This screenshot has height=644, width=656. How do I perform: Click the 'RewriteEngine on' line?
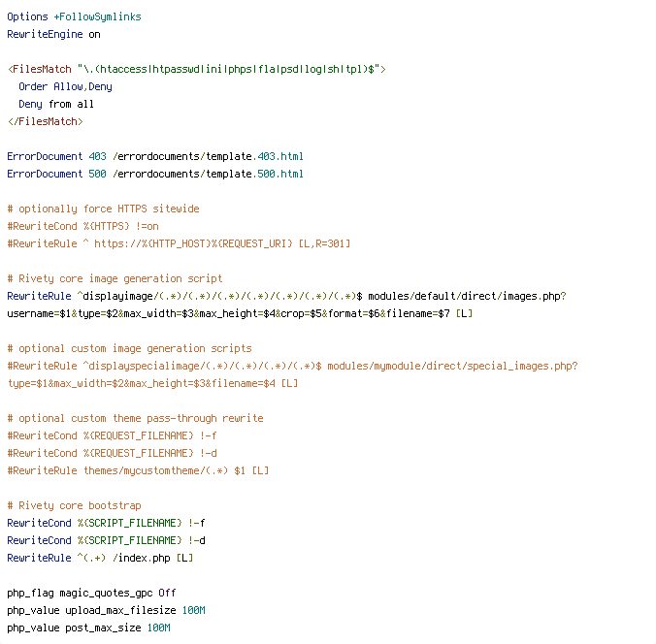coord(53,34)
